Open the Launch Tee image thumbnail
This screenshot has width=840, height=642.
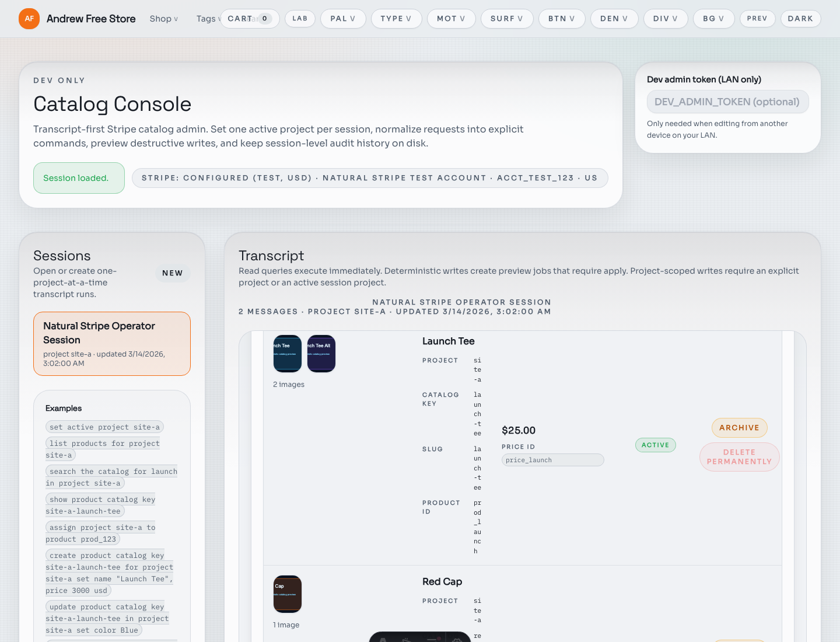coord(287,353)
